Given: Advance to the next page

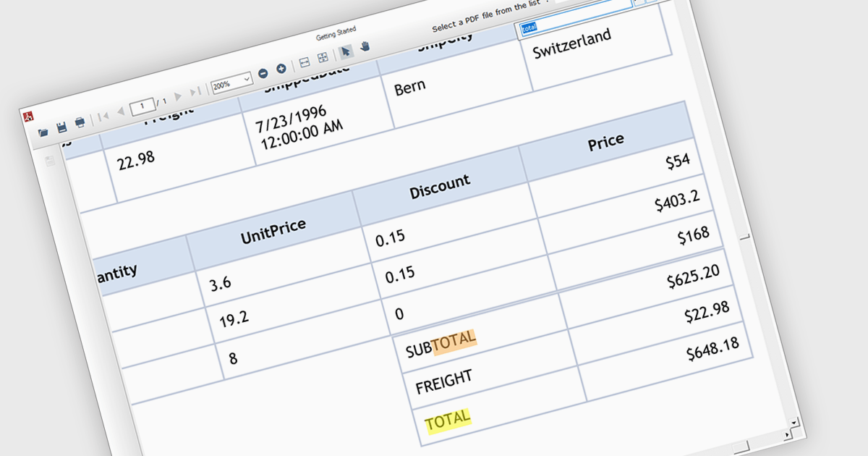Looking at the screenshot, I should coord(178,96).
